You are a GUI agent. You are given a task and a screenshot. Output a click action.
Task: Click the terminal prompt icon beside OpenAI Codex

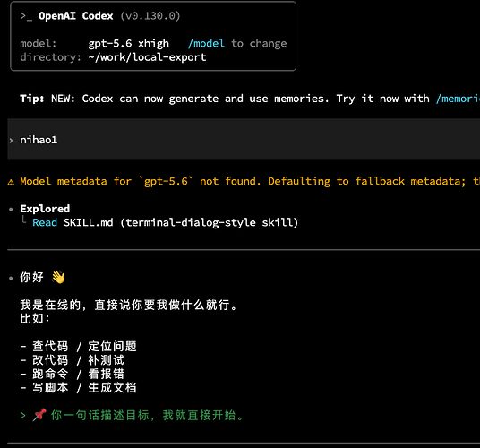[x=26, y=16]
